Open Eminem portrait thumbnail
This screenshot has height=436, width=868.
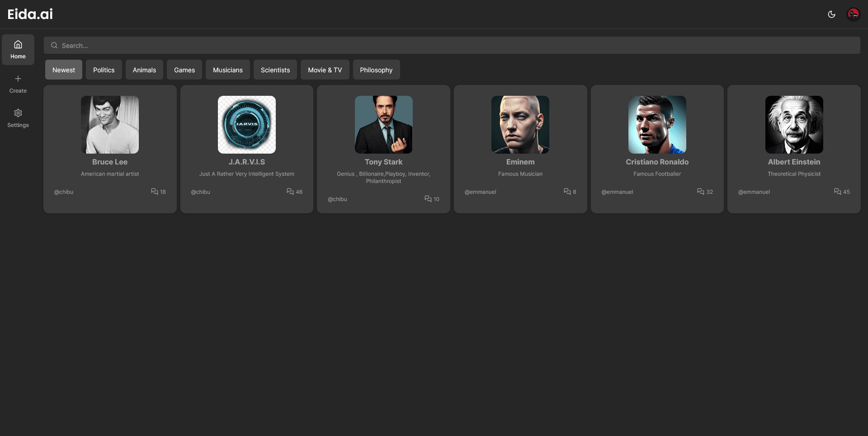click(x=520, y=125)
